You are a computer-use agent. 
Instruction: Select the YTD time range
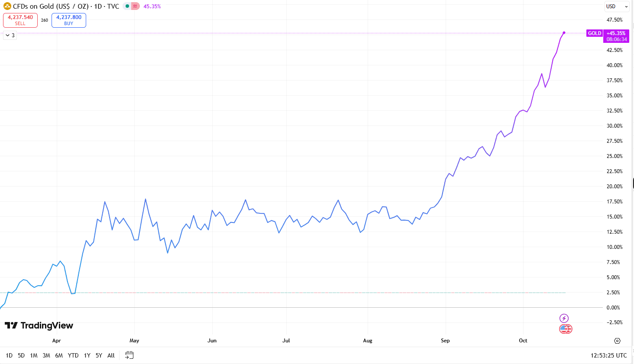coord(73,355)
